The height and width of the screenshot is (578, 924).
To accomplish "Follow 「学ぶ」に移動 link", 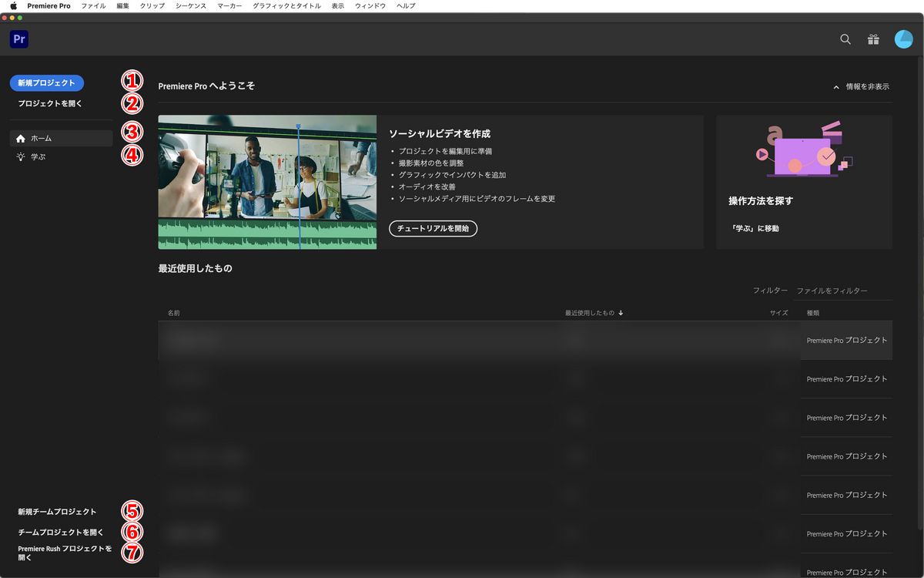I will coord(754,229).
